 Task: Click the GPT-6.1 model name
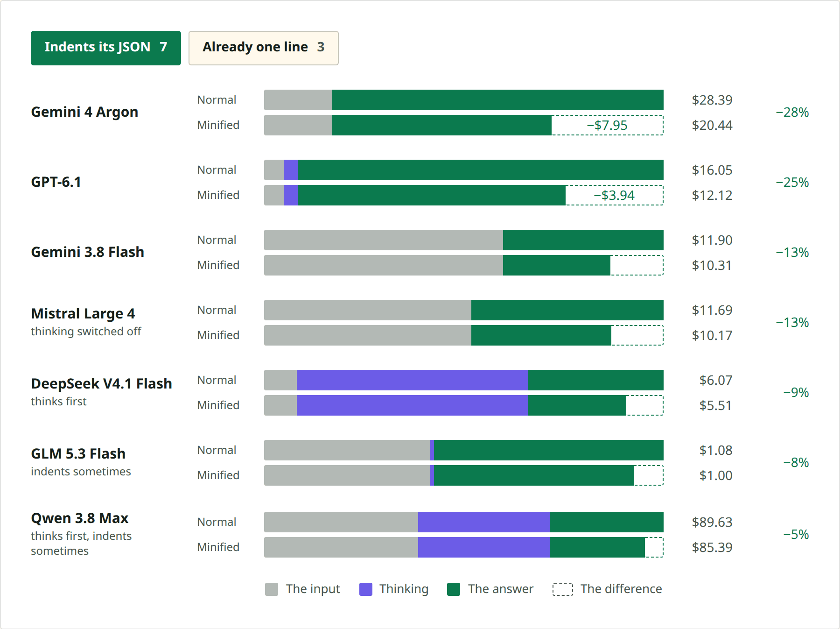56,182
